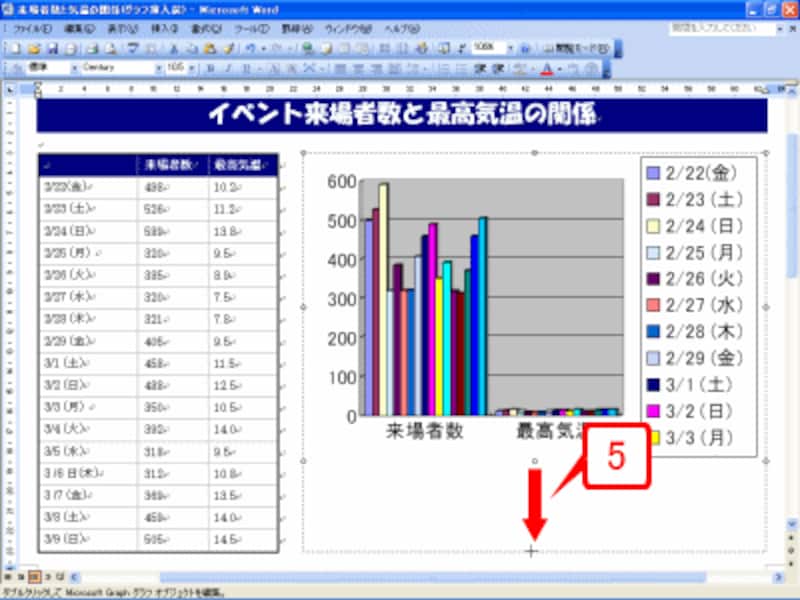Click the 2/22(金) legend color swatch
This screenshot has height=600, width=800.
click(x=653, y=171)
